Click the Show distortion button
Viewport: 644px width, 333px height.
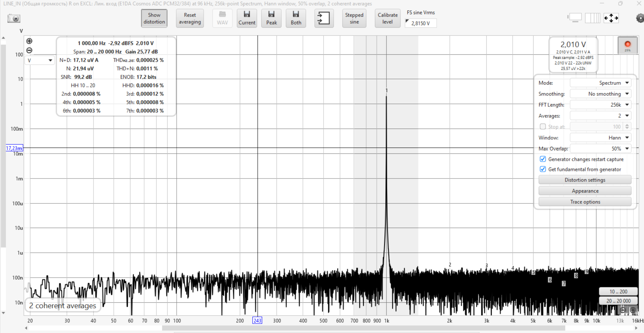tap(154, 18)
